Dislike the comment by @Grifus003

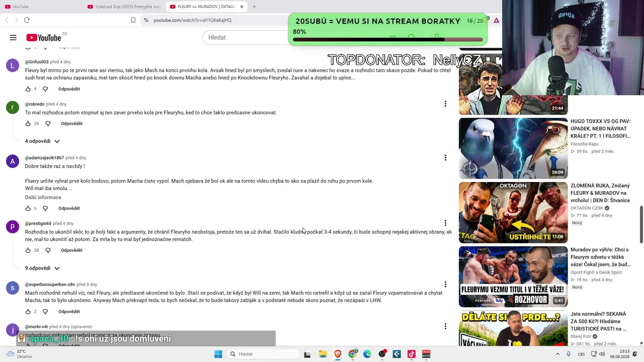click(45, 89)
